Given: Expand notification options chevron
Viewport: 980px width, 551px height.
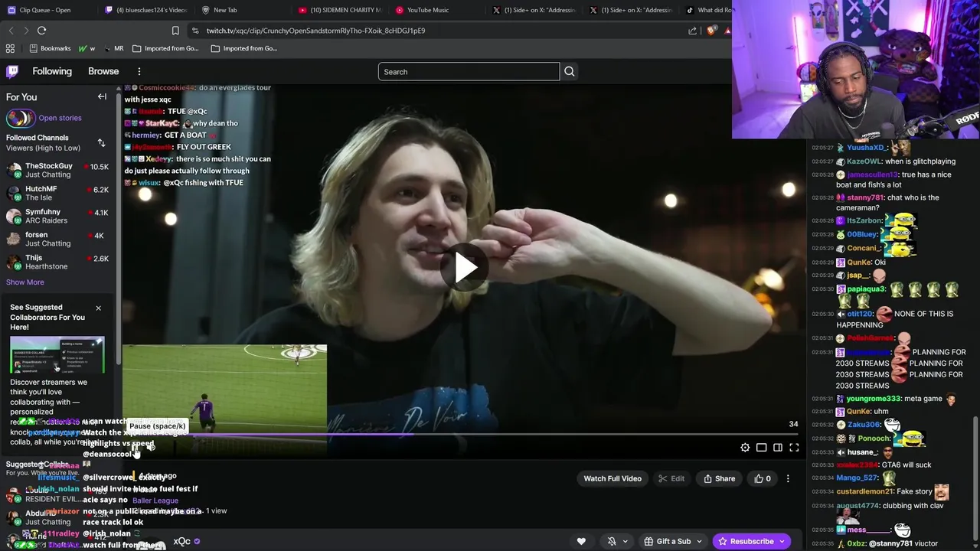Looking at the screenshot, I should point(625,541).
